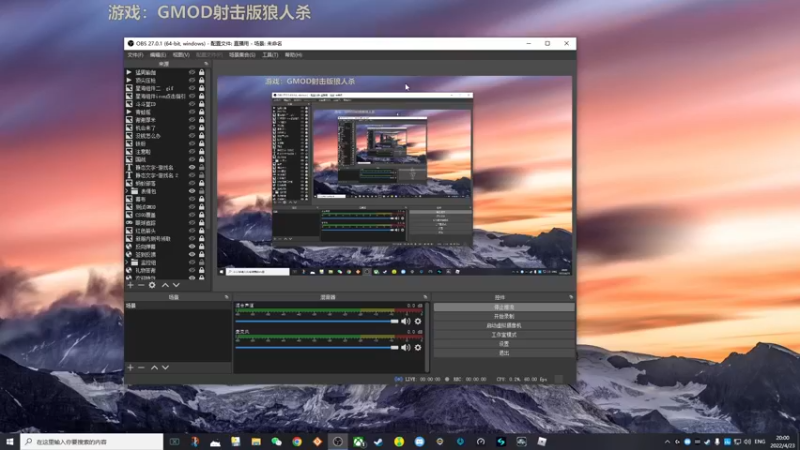Select the 幕布 source row

pyautogui.click(x=166, y=199)
